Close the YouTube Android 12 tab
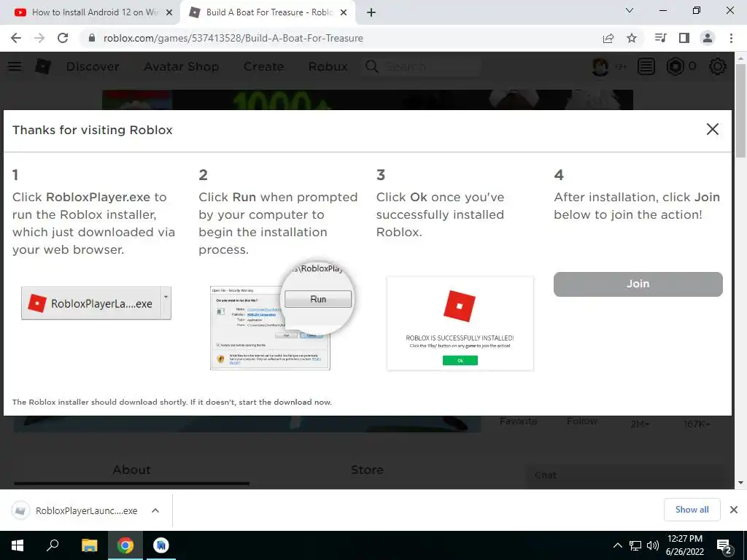747x560 pixels. tap(169, 12)
